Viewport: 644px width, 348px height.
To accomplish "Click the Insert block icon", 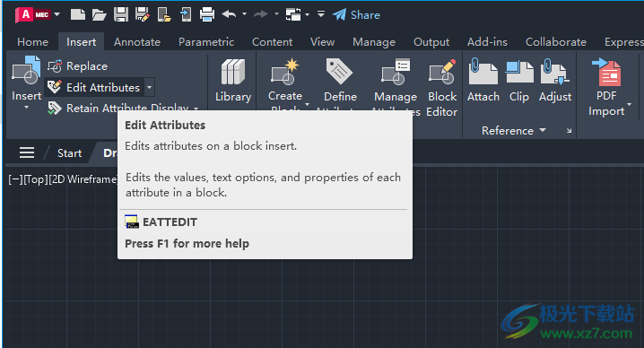I will coord(26,70).
